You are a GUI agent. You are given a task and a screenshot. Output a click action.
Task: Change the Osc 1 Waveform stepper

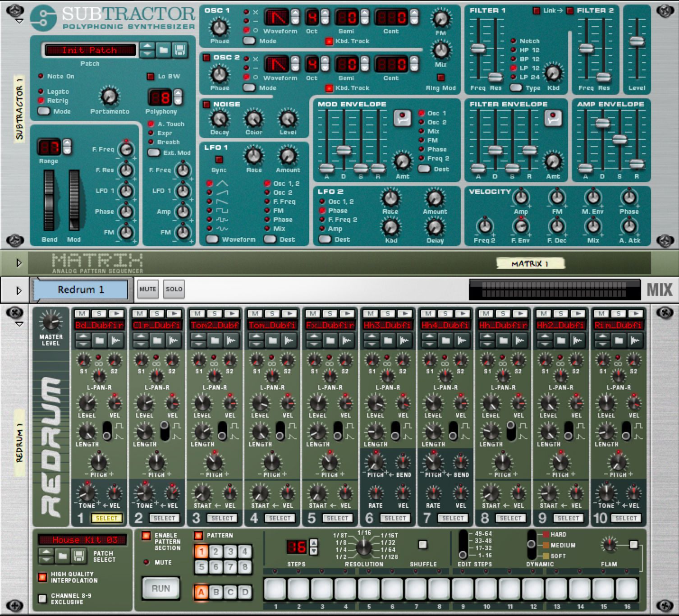(295, 17)
